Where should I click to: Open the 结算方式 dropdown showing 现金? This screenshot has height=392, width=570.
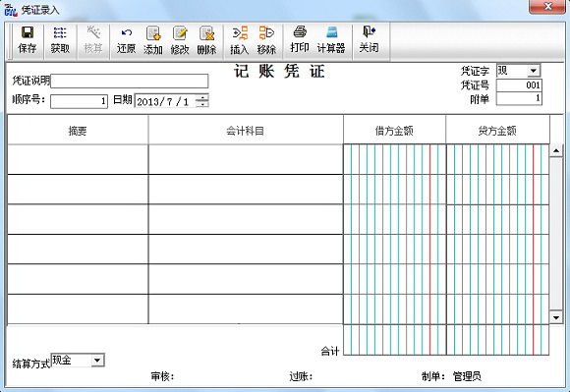[97, 360]
